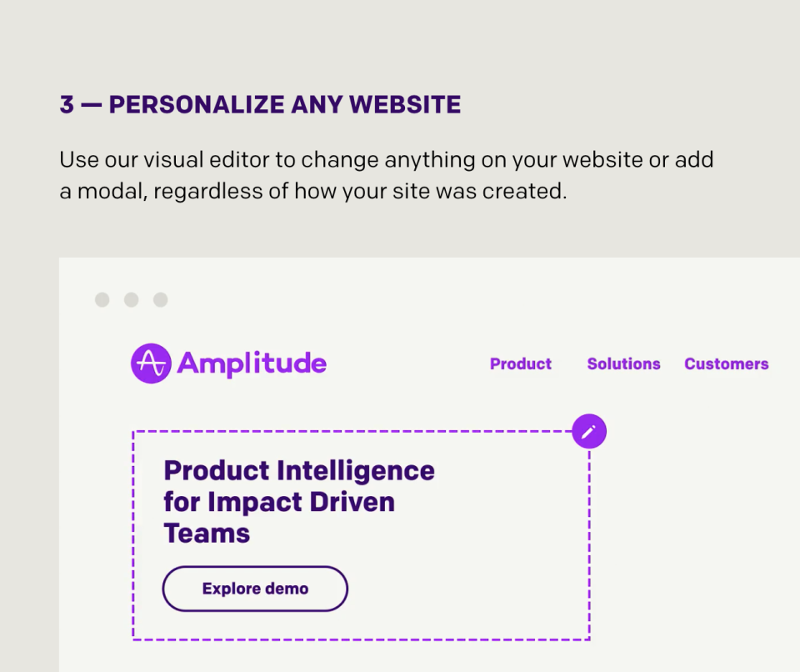
Task: Click the "a modal, regardless" text line
Action: (313, 192)
